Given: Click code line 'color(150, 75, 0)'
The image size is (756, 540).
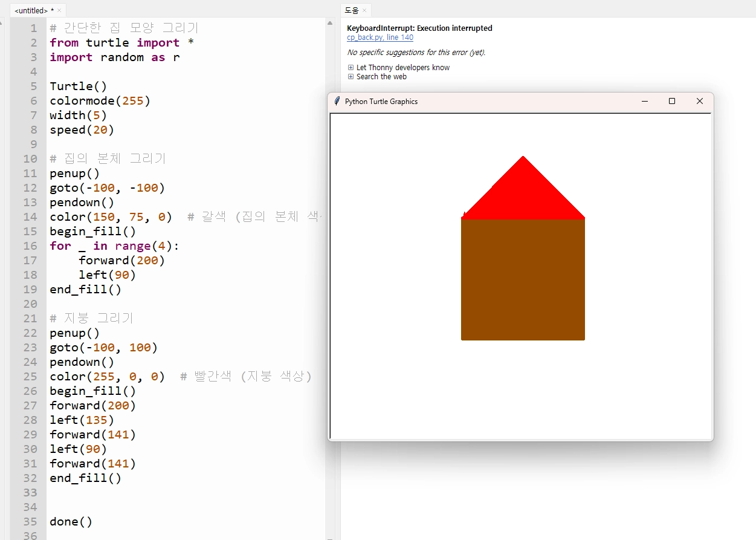Looking at the screenshot, I should [111, 217].
